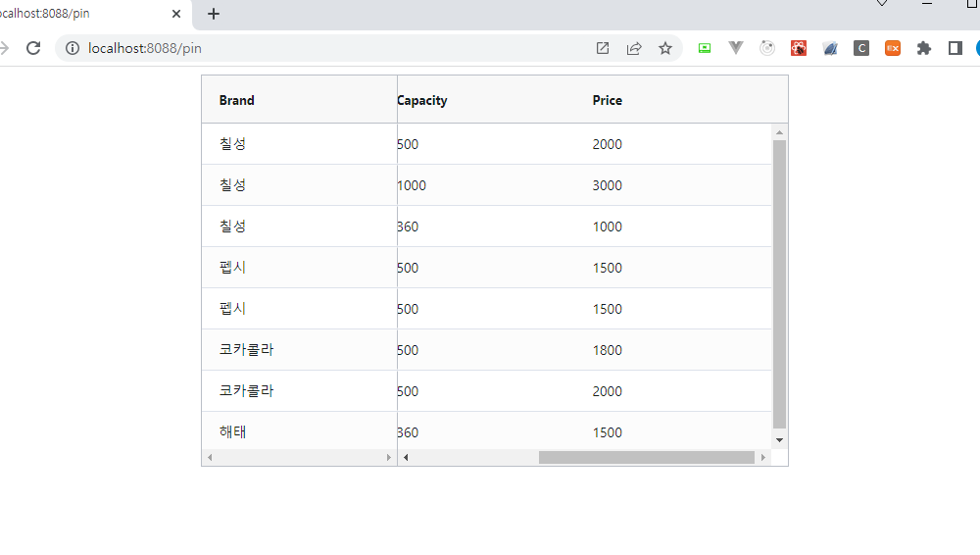Click the orange EX extension icon
Image resolution: width=980 pixels, height=555 pixels.
[x=893, y=48]
